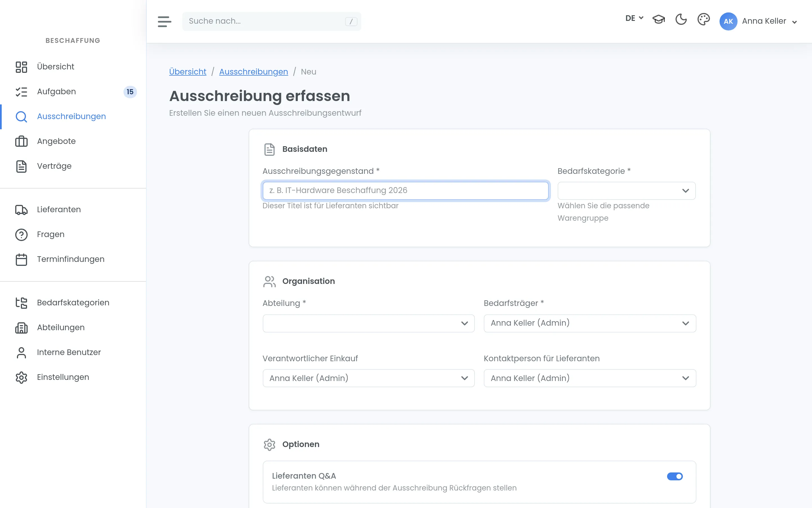The width and height of the screenshot is (812, 508).
Task: Click the Verträge document icon
Action: click(21, 166)
